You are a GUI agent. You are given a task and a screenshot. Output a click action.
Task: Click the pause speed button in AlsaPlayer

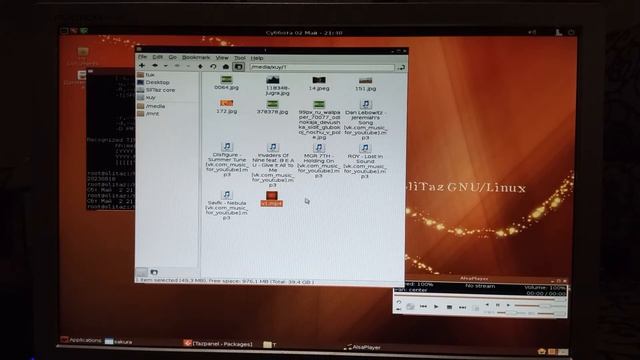498,305
